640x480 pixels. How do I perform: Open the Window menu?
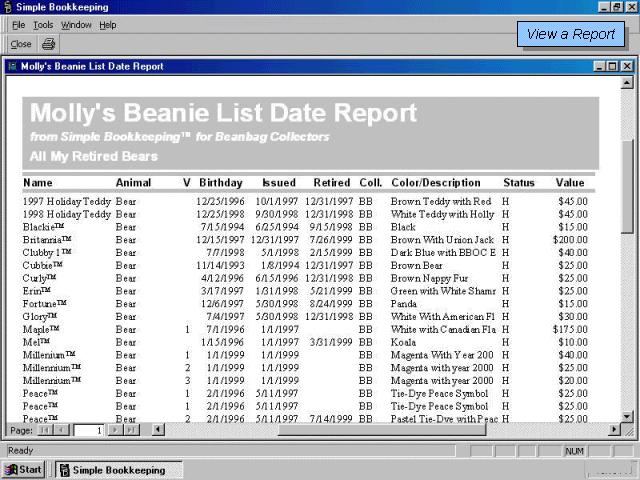(75, 25)
